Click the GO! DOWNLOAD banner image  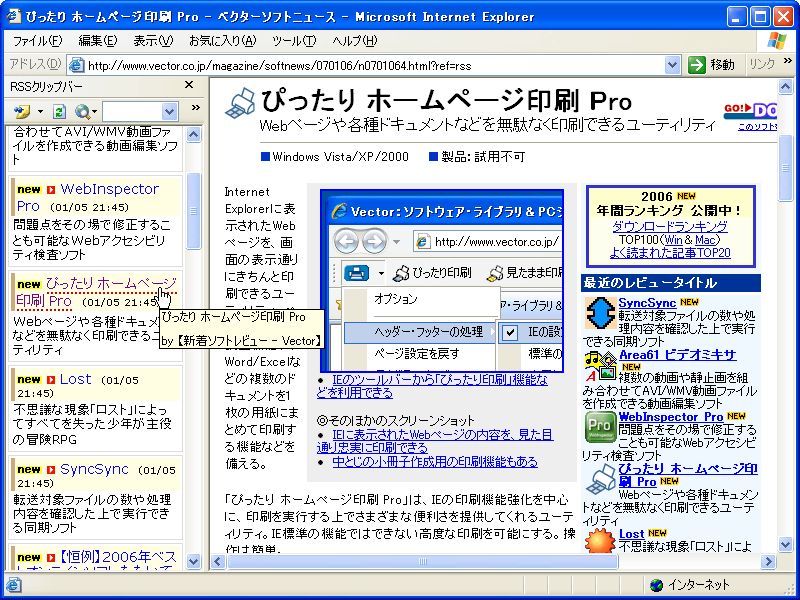[x=750, y=110]
